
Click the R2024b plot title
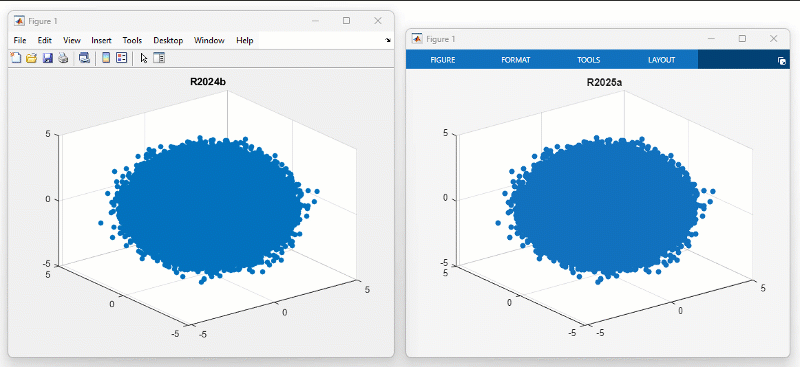click(208, 82)
